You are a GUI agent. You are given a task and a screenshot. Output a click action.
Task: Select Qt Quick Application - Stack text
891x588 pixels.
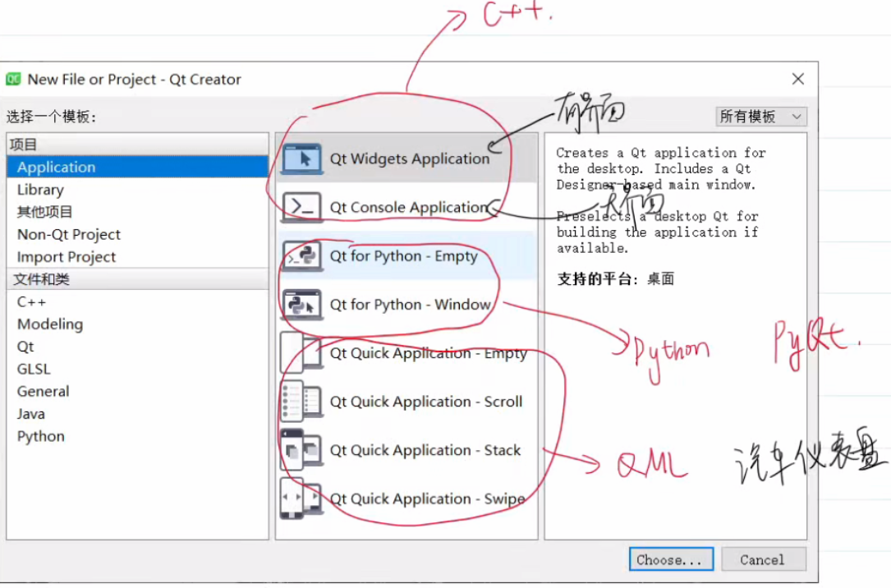coord(425,450)
